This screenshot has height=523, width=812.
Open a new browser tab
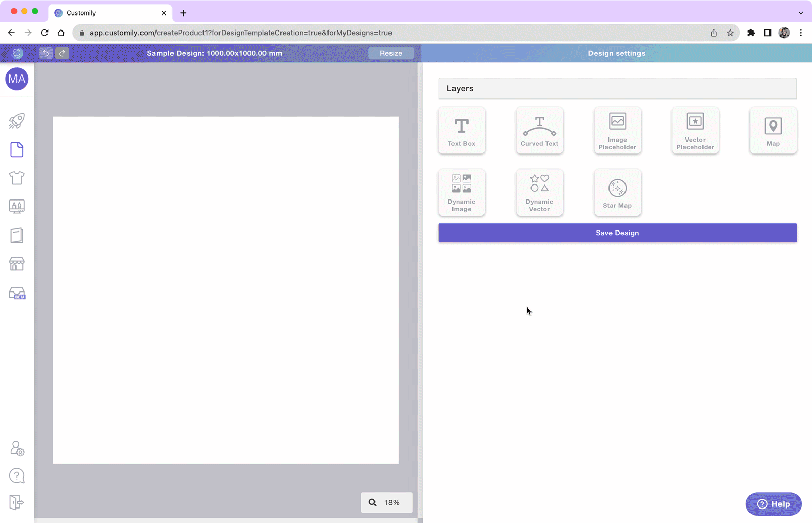[x=183, y=13]
